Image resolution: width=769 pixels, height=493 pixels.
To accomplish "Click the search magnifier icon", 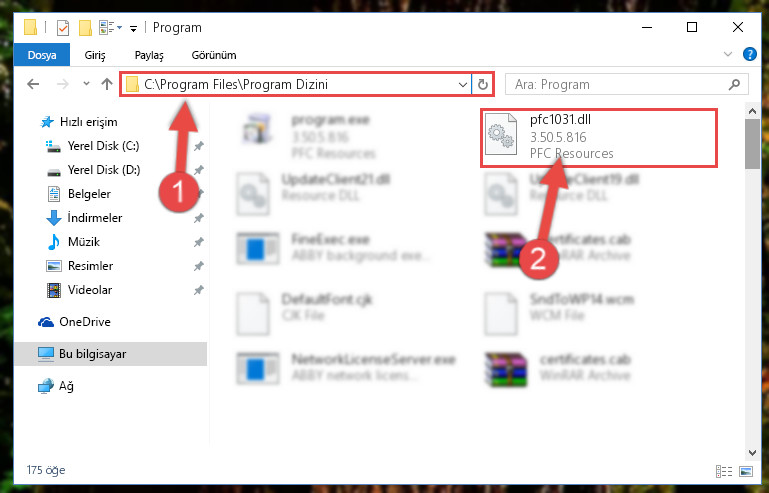I will point(734,84).
